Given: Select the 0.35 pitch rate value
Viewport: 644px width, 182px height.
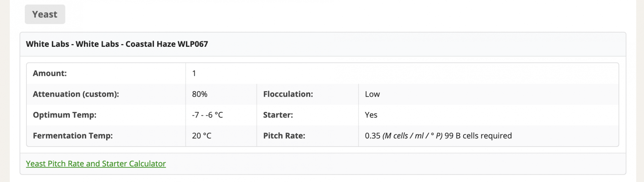Looking at the screenshot, I should point(373,135).
